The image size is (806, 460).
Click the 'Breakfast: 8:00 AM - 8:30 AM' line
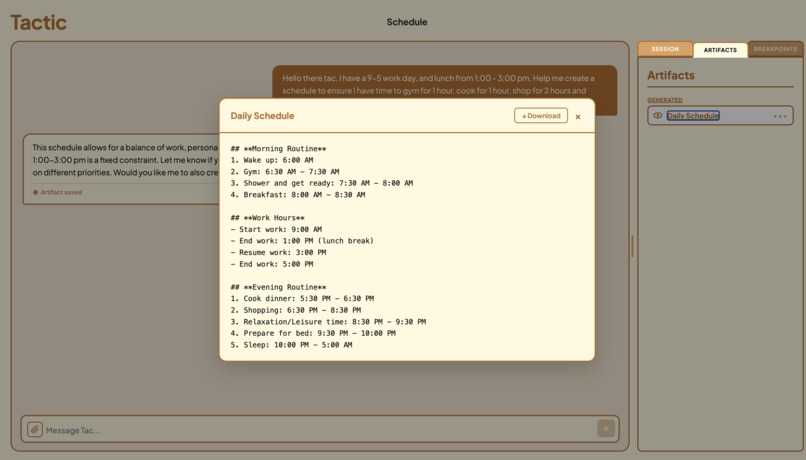pos(298,195)
